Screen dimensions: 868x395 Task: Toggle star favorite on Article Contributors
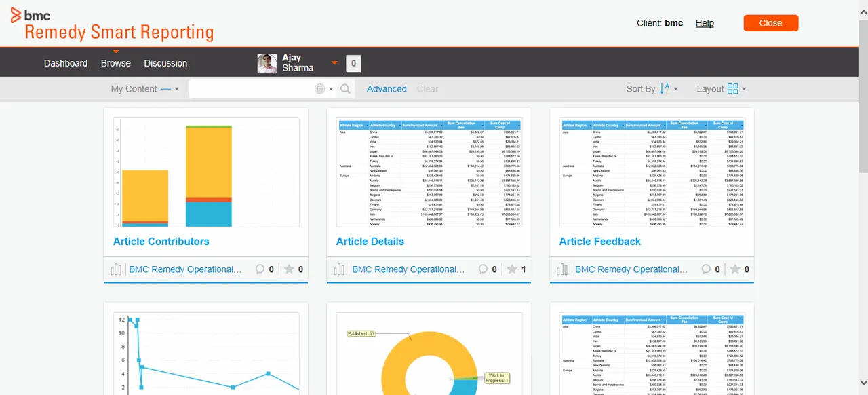[x=290, y=269]
